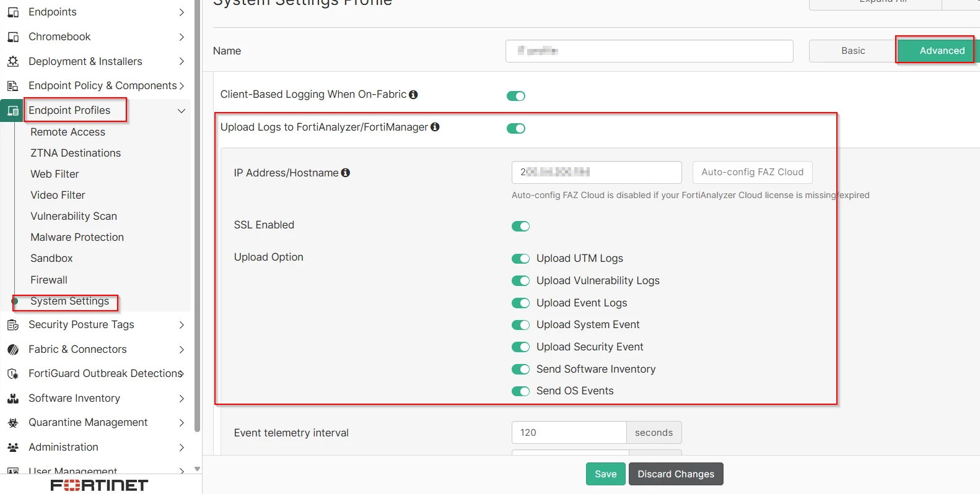980x494 pixels.
Task: Open Video Filter profiles
Action: point(58,195)
